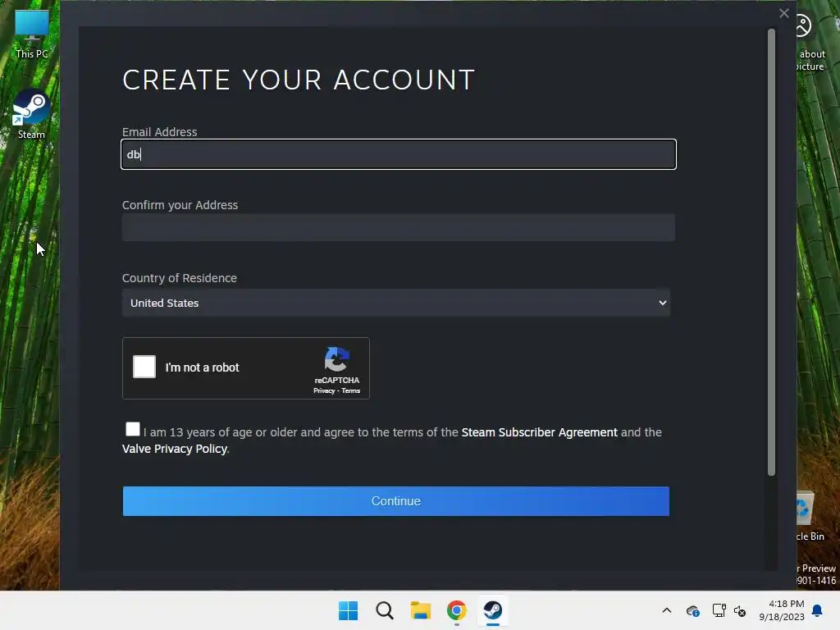Open the reCAPTCHA Terms link
The image size is (840, 630).
pyautogui.click(x=351, y=391)
